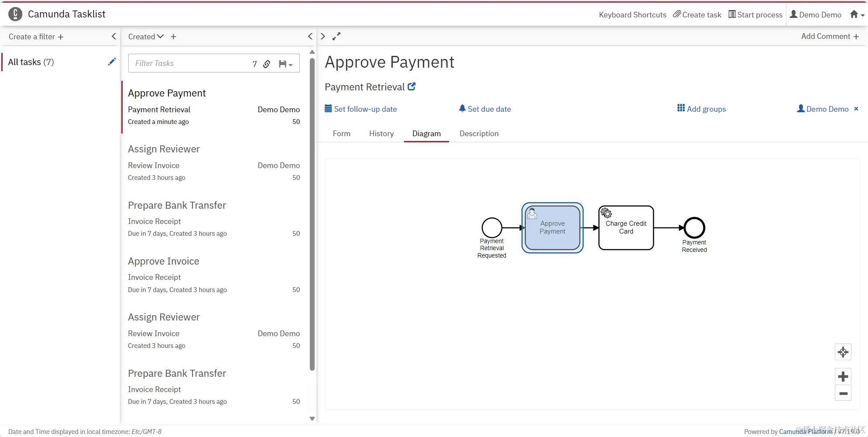The height and width of the screenshot is (437, 868).
Task: Click the Demo Demo assignee link
Action: pos(823,109)
